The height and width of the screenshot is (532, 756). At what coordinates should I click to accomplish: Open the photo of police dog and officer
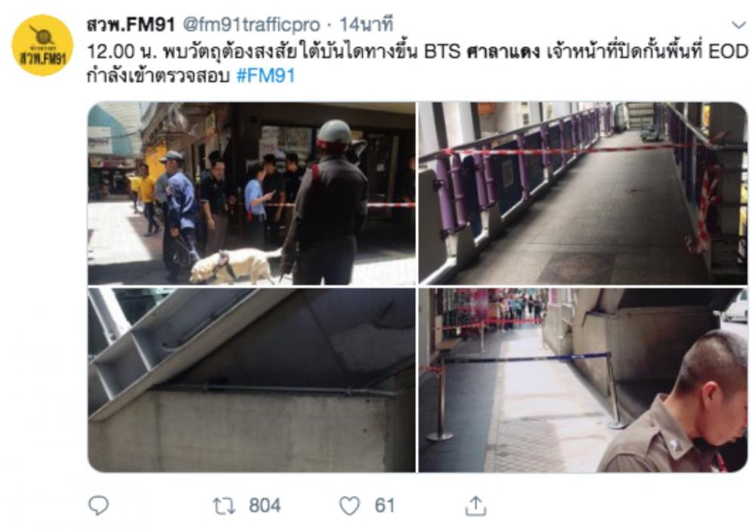[251, 193]
